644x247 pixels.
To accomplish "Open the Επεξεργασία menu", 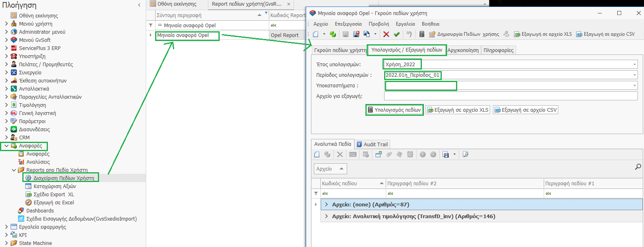I will [x=348, y=24].
